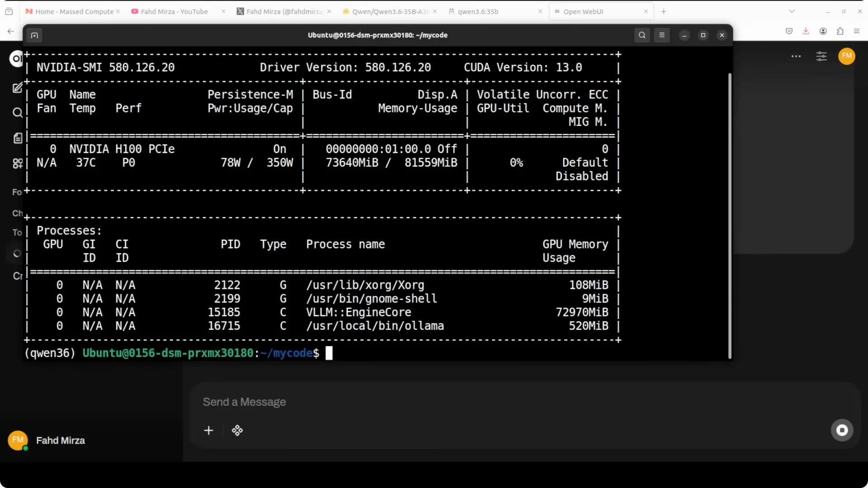Click the /usr/bin/gnome-shell process name
Image resolution: width=868 pixels, height=488 pixels.
[372, 299]
